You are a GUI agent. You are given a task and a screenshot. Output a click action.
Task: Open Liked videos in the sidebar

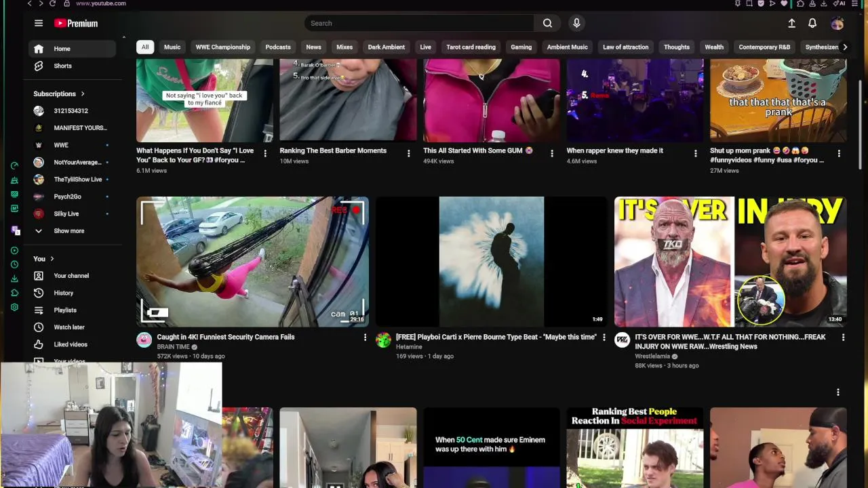(x=72, y=344)
